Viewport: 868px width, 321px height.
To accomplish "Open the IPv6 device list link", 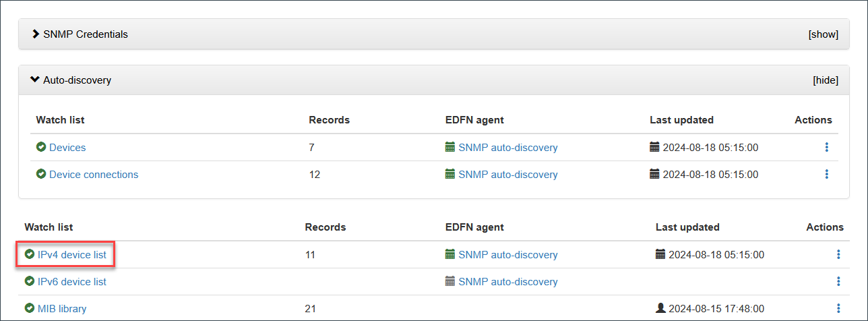I will [x=72, y=282].
